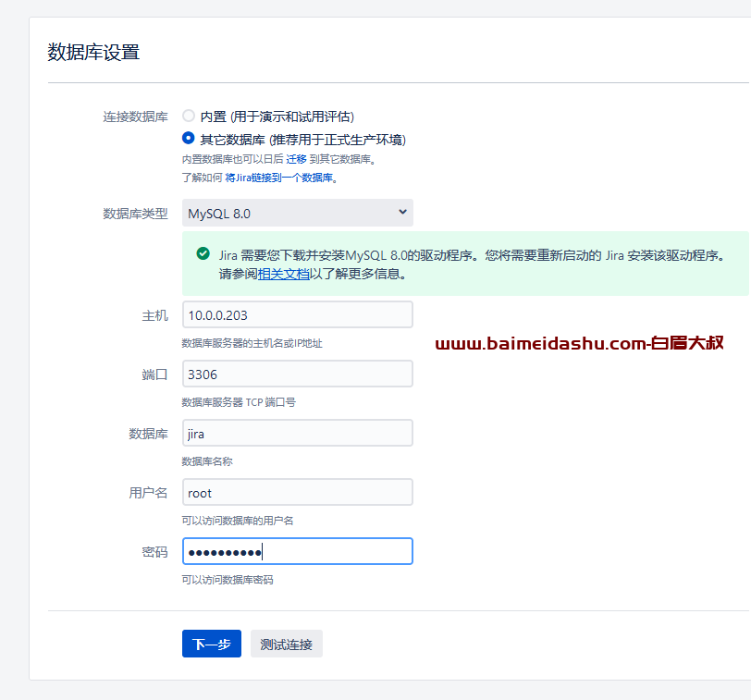
Task: Open the 迁移 migration link
Action: point(296,159)
